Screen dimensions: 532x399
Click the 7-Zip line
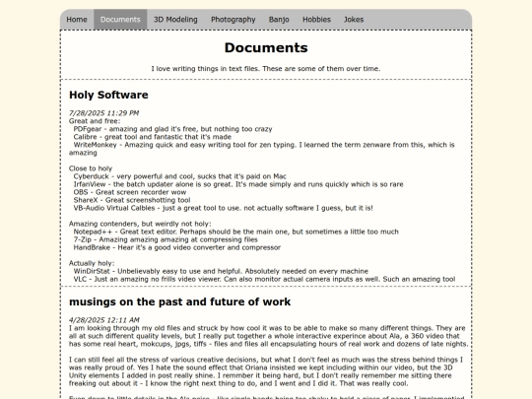(x=166, y=239)
